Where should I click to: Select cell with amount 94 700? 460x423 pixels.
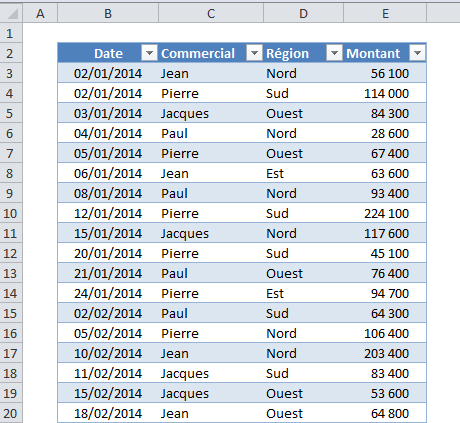(x=385, y=293)
